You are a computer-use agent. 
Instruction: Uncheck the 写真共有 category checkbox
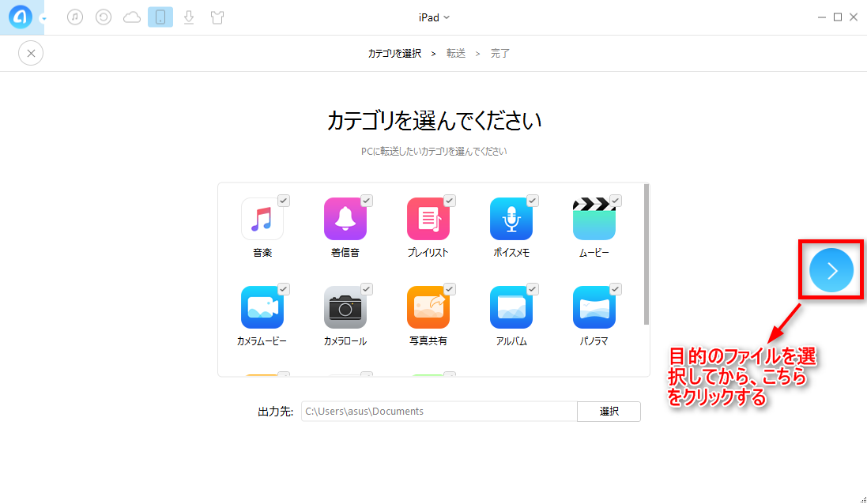[450, 289]
